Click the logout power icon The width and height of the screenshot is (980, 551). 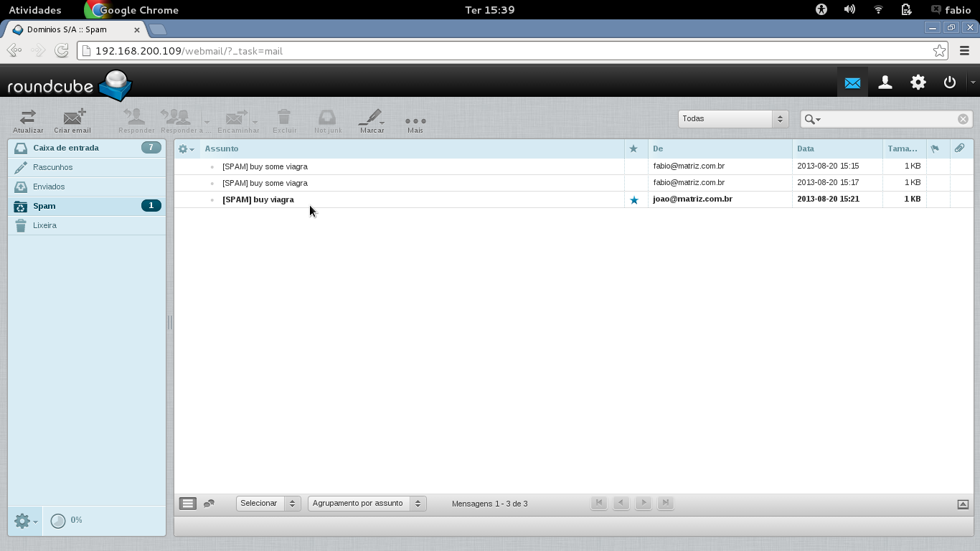[x=950, y=83]
